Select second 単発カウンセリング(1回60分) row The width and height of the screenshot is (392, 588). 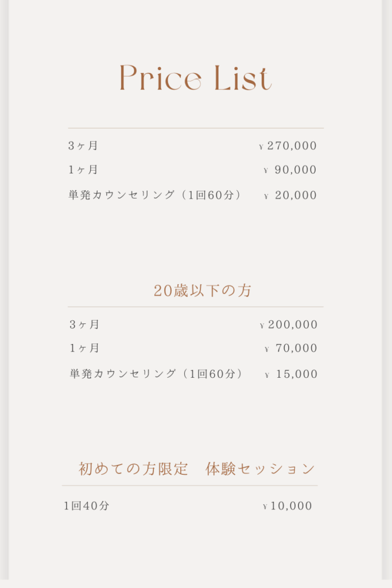pos(194,374)
